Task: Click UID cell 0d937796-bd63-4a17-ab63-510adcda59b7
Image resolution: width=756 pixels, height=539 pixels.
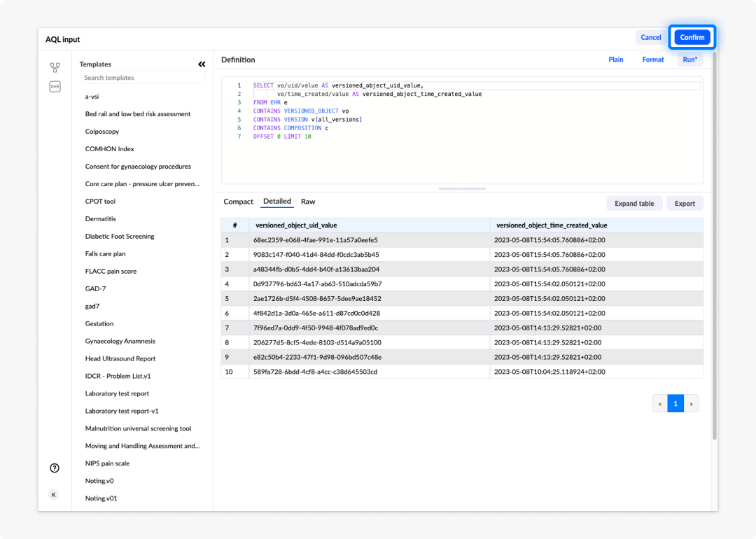Action: tap(370, 284)
